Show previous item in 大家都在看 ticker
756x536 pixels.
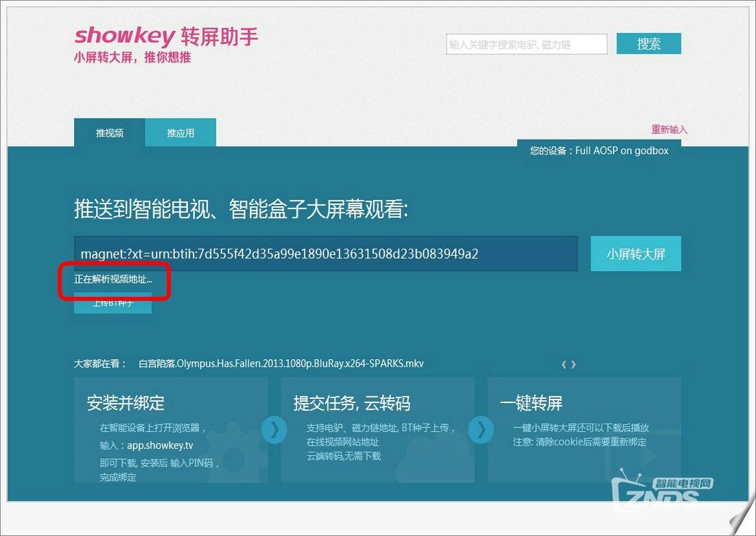tap(564, 365)
